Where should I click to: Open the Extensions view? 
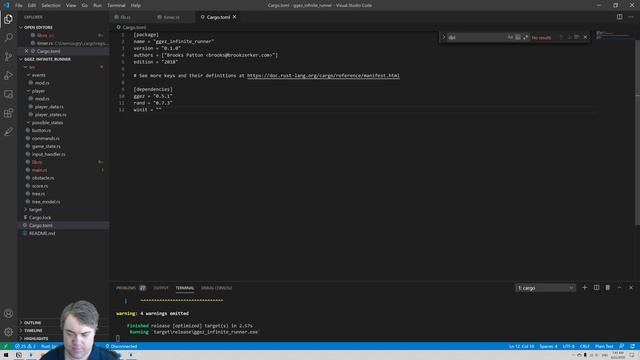pyautogui.click(x=8, y=113)
